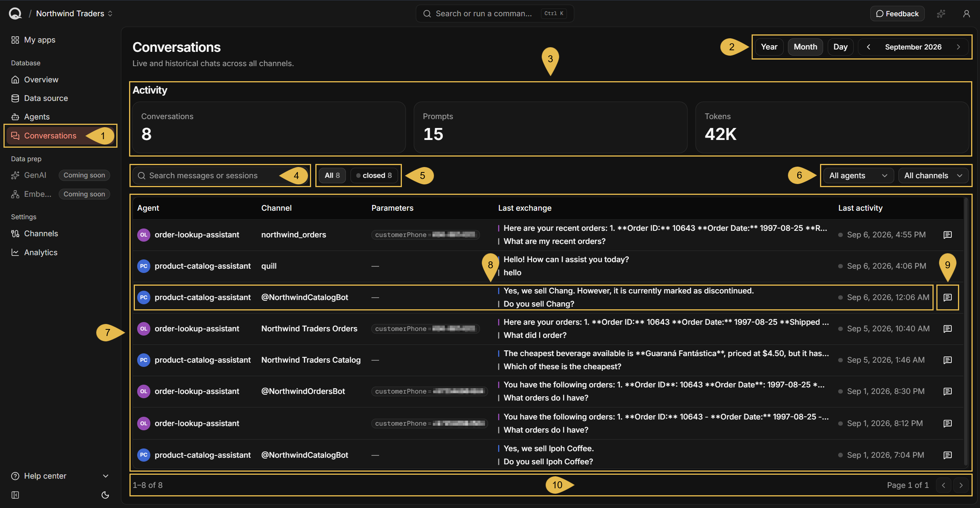Toggle dark mode moon icon
Image resolution: width=980 pixels, height=508 pixels.
click(105, 495)
